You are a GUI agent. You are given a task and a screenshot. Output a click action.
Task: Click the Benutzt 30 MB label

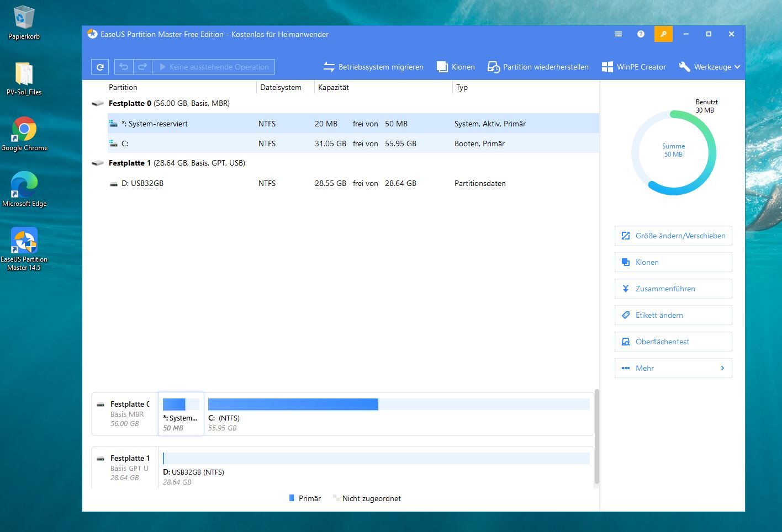[706, 106]
